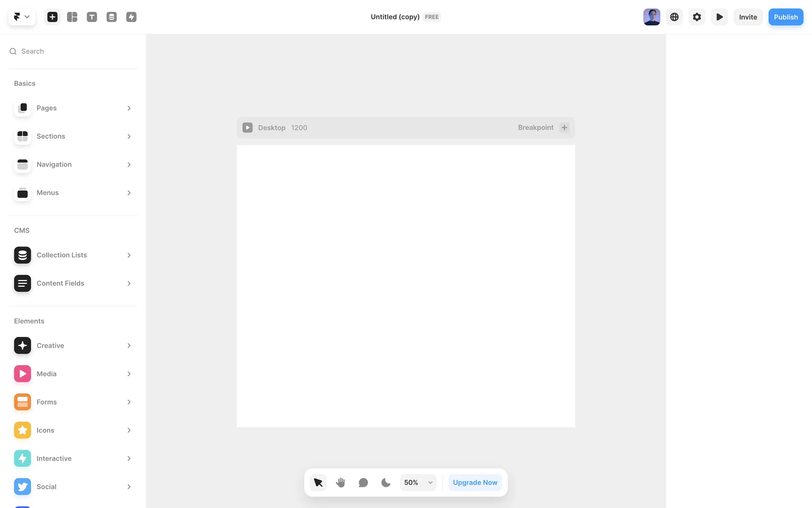812x508 pixels.
Task: Select the hand pan tool
Action: pyautogui.click(x=340, y=483)
